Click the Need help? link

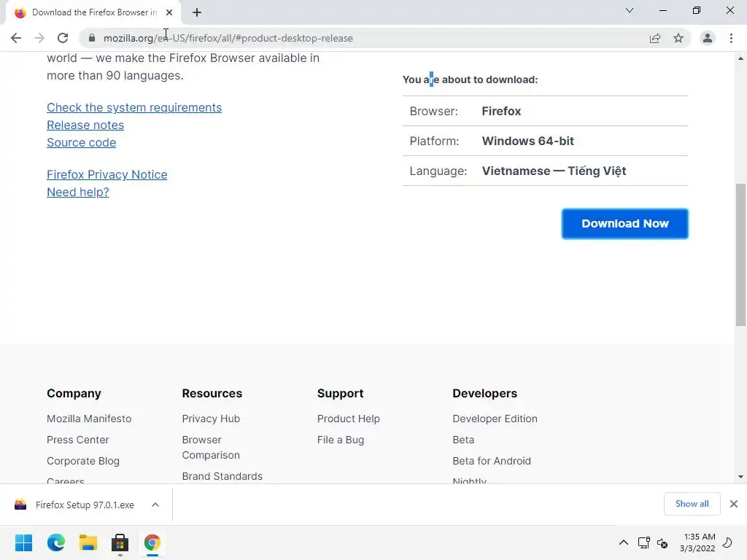pyautogui.click(x=77, y=192)
